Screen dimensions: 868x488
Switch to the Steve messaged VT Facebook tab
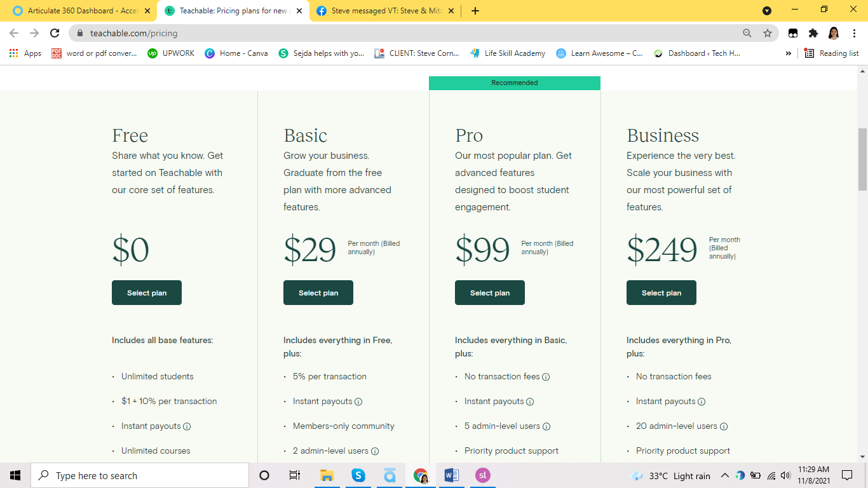pyautogui.click(x=385, y=11)
